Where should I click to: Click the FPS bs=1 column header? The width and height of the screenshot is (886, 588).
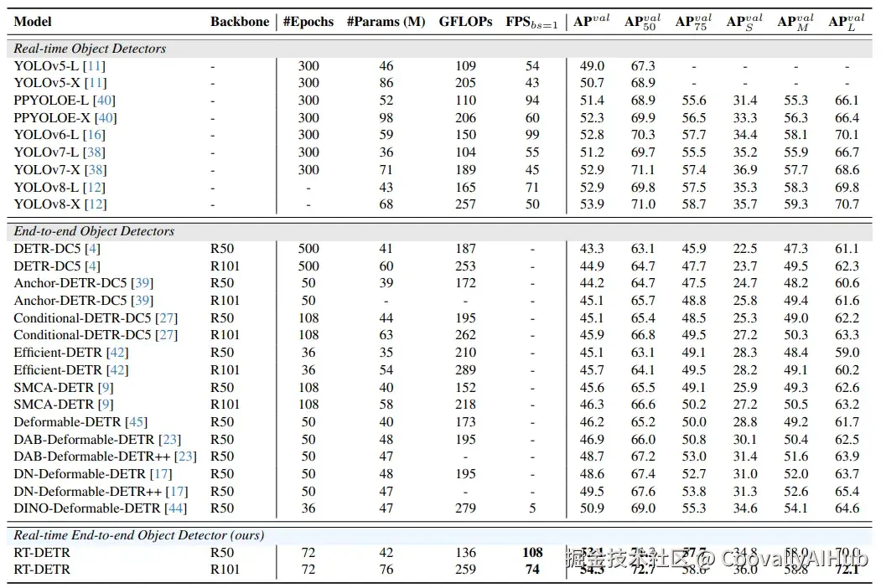pos(531,22)
